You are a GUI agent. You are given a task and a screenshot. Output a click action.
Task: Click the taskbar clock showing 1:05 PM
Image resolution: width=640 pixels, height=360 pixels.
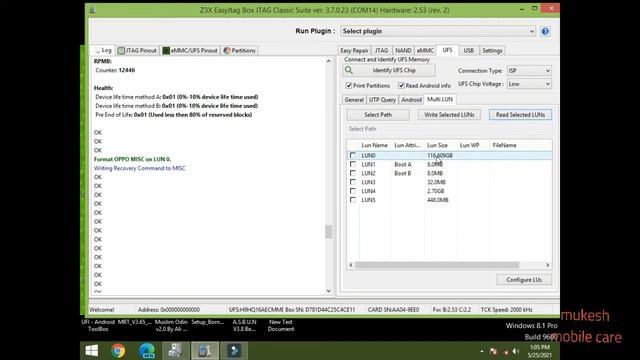(x=540, y=351)
